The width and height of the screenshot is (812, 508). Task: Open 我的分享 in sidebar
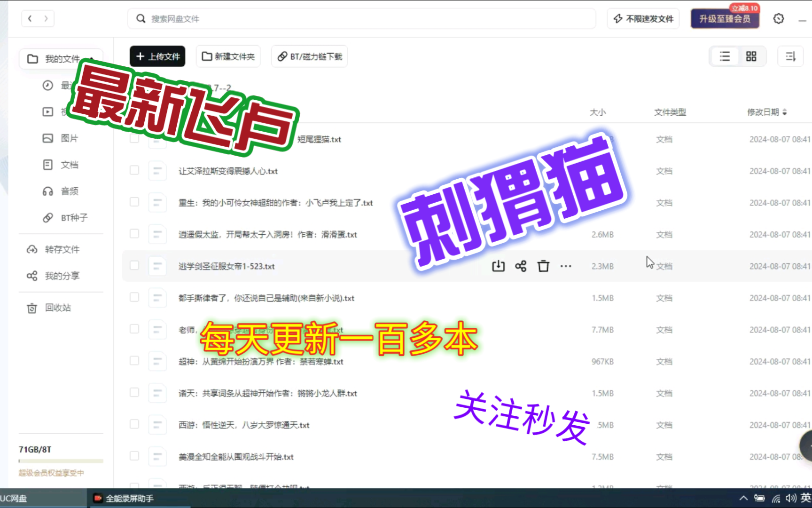pyautogui.click(x=62, y=276)
